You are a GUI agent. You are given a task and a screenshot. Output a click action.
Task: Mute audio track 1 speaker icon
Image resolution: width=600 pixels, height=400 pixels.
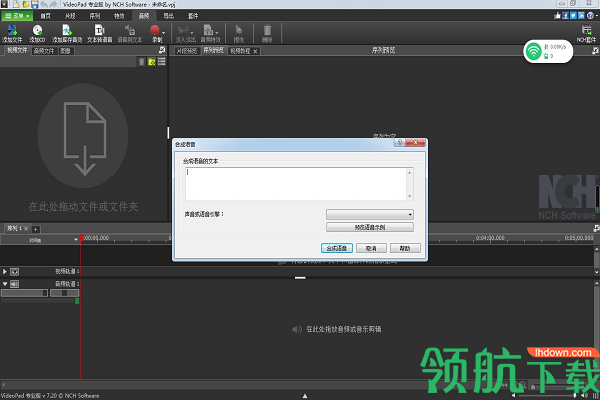pos(15,284)
